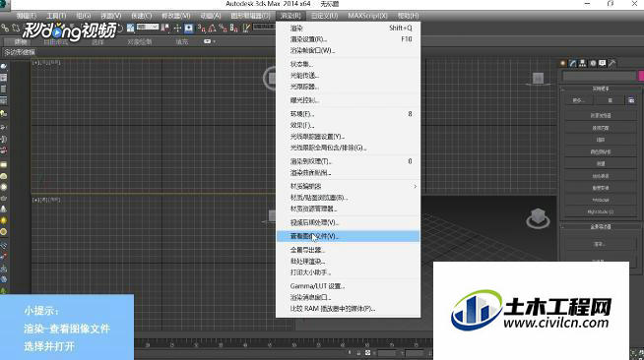Open 材质/贴图浏览器(B)... entry
The width and height of the screenshot is (644, 360).
click(x=349, y=198)
